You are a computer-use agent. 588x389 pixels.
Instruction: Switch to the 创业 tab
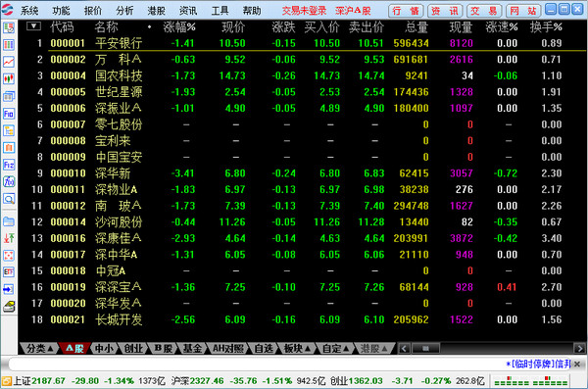click(x=133, y=349)
